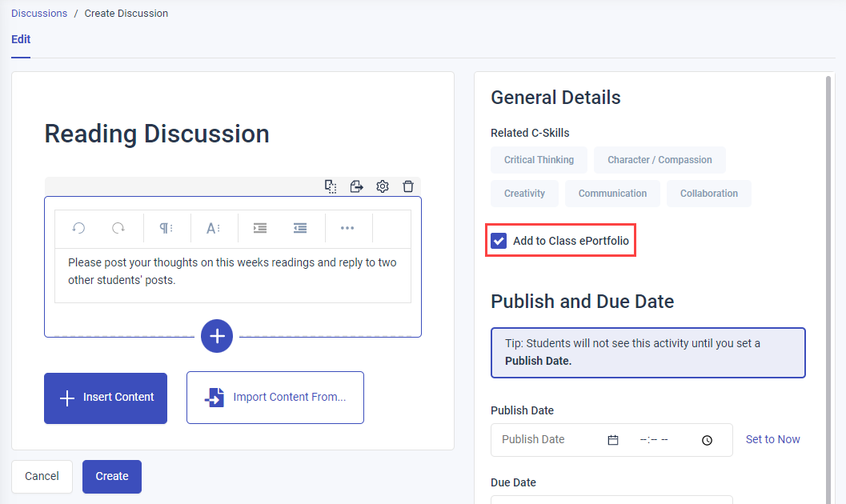The image size is (846, 504).
Task: Open the Publish Date clock time picker
Action: coord(707,440)
